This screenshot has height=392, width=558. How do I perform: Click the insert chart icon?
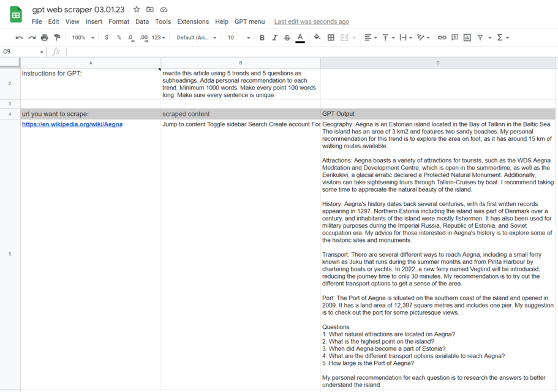click(x=467, y=37)
